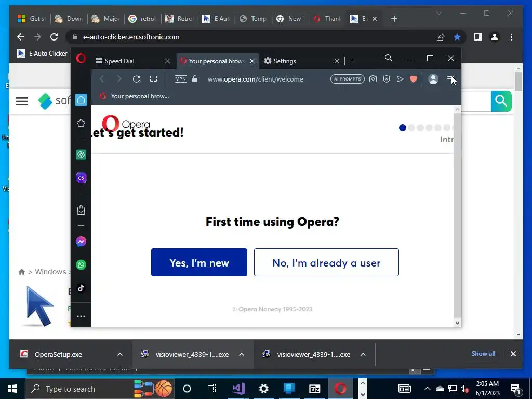Open the Opera main menu logo
Viewport: 532px width, 399px height.
click(x=81, y=58)
